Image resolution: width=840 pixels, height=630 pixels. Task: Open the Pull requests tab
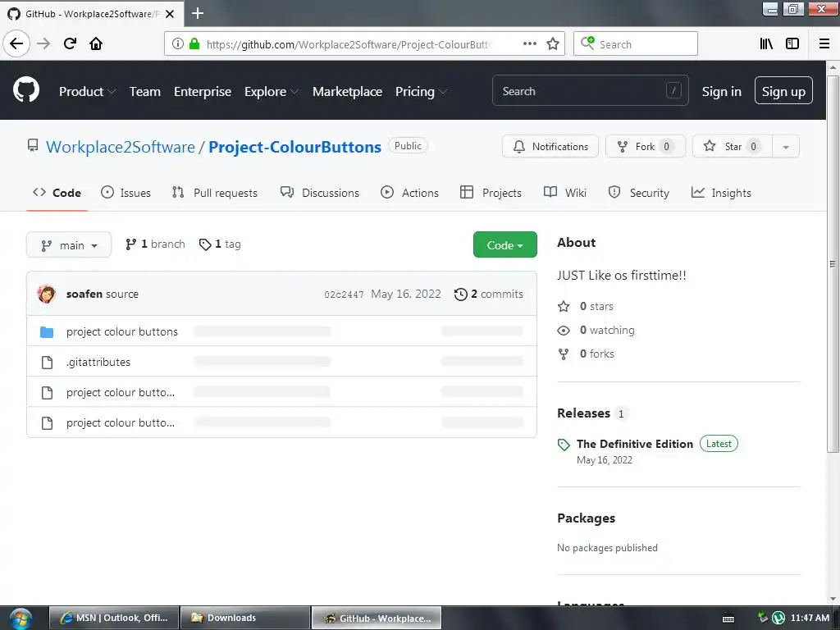[215, 193]
